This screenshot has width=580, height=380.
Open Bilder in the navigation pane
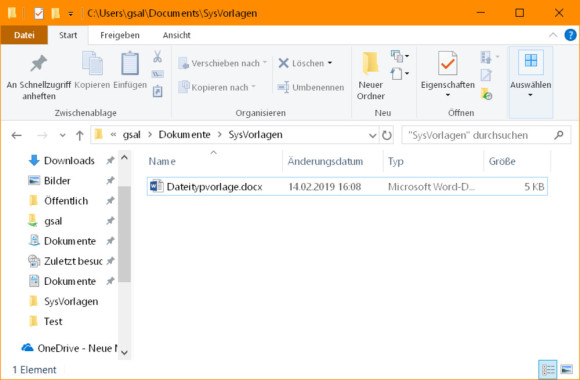coord(50,181)
